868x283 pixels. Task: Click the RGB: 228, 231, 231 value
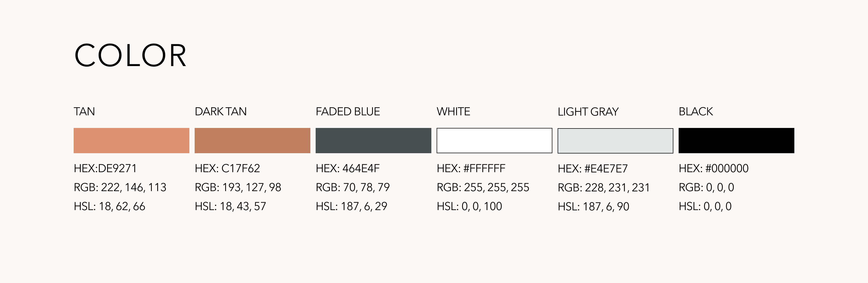(604, 187)
